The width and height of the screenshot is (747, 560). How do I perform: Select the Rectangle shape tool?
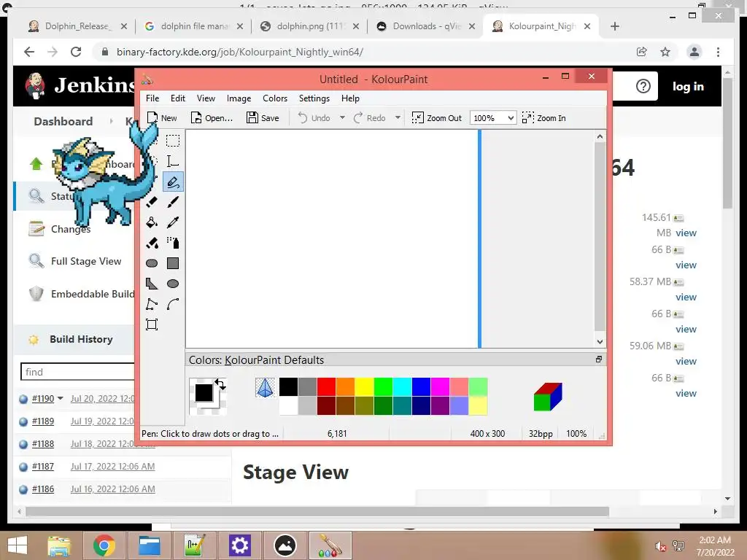click(x=172, y=263)
